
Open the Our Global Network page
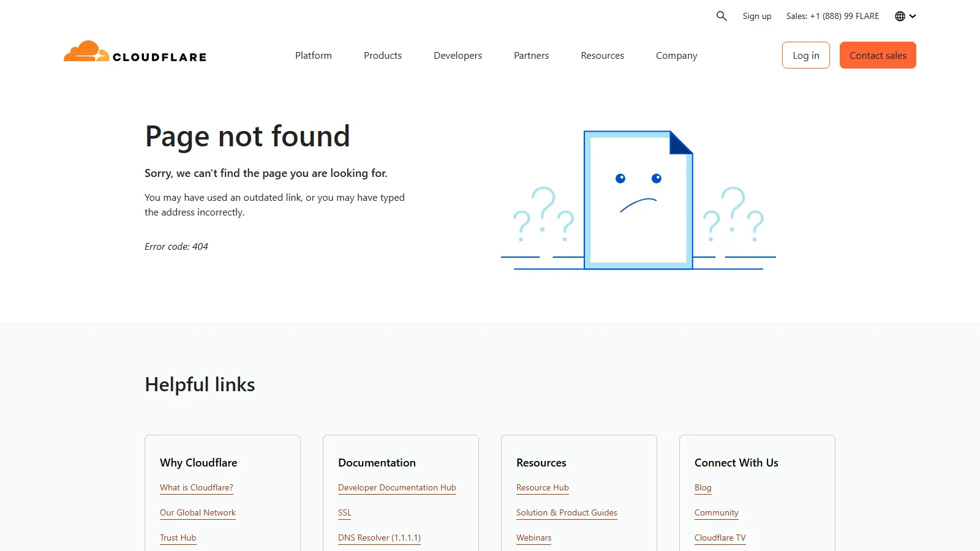click(x=197, y=512)
